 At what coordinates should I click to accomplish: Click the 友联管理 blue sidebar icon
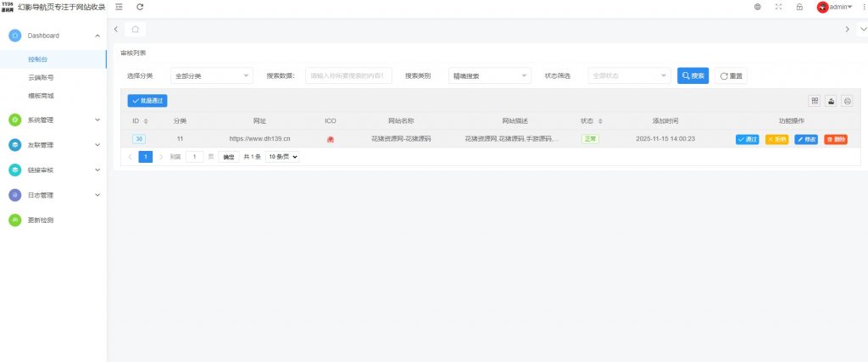pos(15,145)
